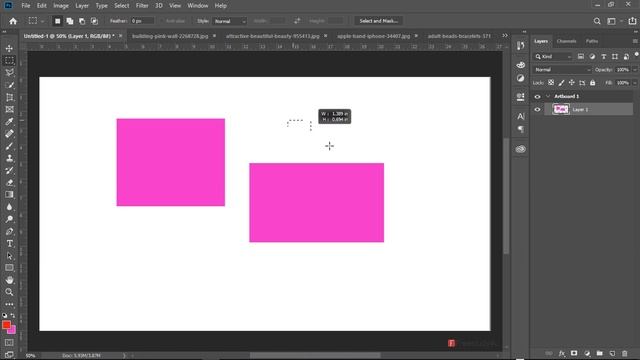Select the Quick Selection tool
The width and height of the screenshot is (640, 360).
[x=9, y=85]
